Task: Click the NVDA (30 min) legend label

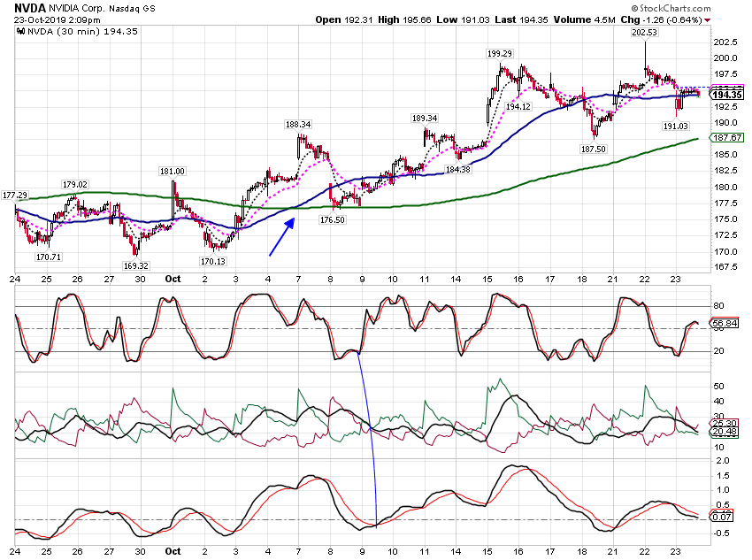Action: click(x=82, y=32)
